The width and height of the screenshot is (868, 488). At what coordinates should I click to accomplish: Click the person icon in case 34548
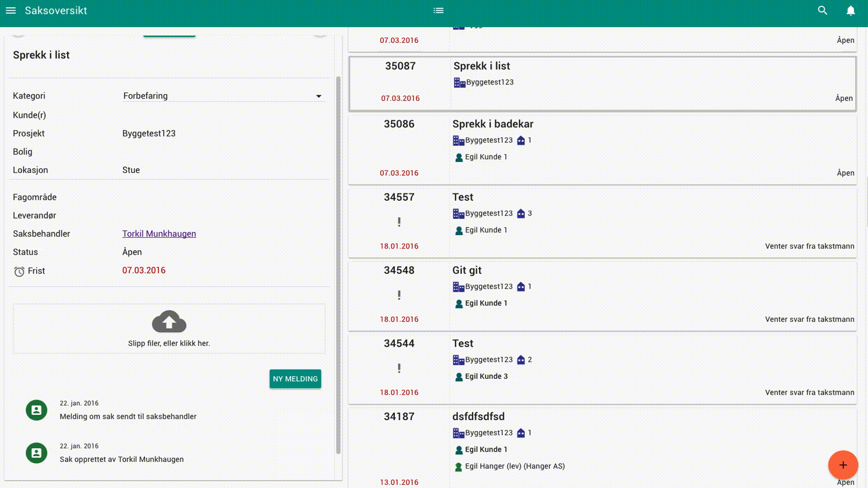click(x=459, y=304)
